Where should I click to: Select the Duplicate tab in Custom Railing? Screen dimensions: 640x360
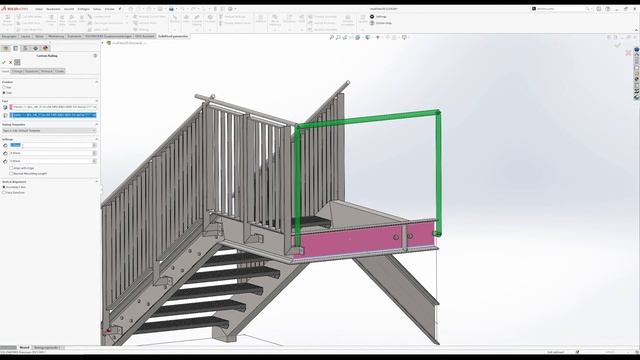coord(31,71)
